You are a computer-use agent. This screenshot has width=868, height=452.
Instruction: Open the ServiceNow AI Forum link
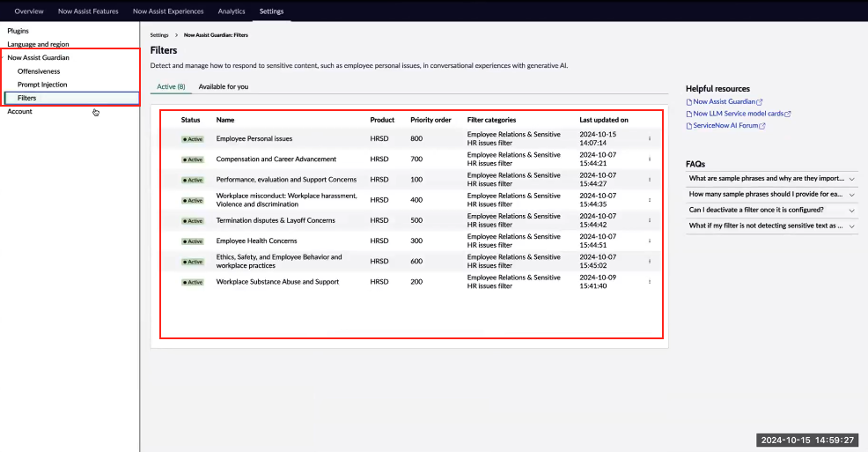pyautogui.click(x=725, y=126)
